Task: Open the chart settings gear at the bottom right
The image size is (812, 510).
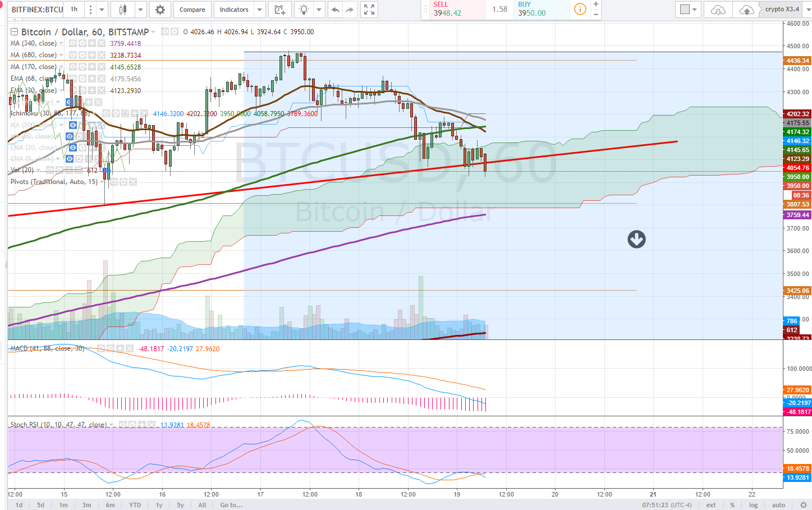Action: (x=804, y=504)
